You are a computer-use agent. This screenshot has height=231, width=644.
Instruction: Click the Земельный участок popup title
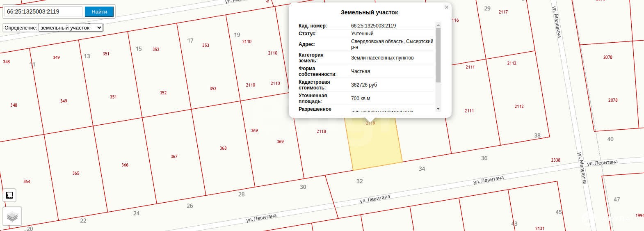369,13
